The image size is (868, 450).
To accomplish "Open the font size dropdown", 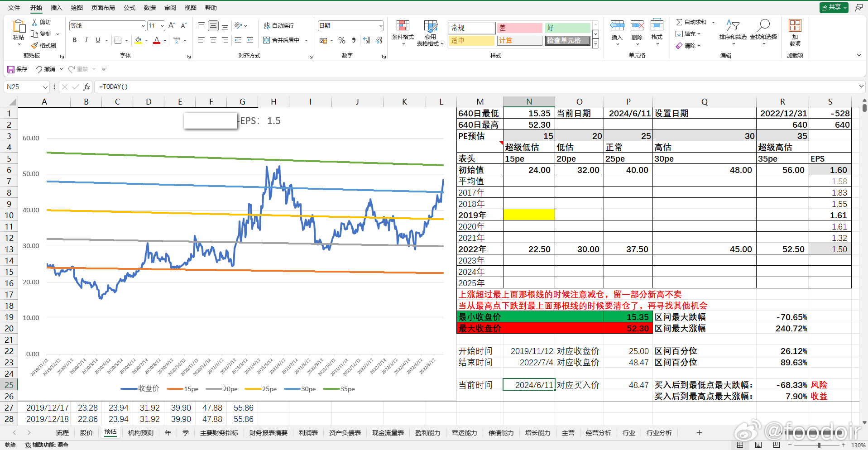I will pos(162,26).
